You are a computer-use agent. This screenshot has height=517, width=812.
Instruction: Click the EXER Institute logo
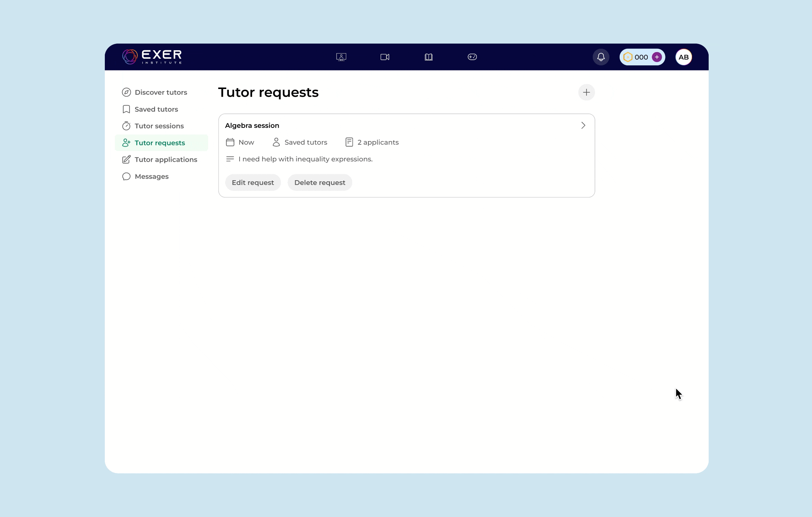pos(151,57)
